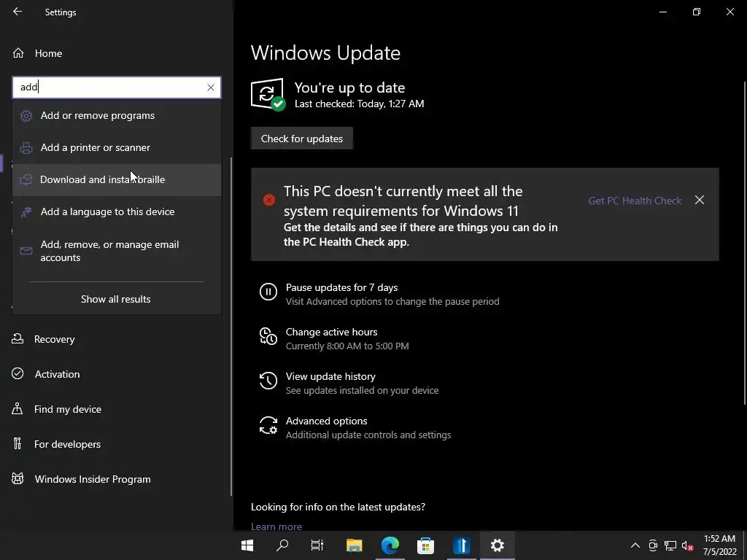Open Advanced options for updates

pos(326,421)
